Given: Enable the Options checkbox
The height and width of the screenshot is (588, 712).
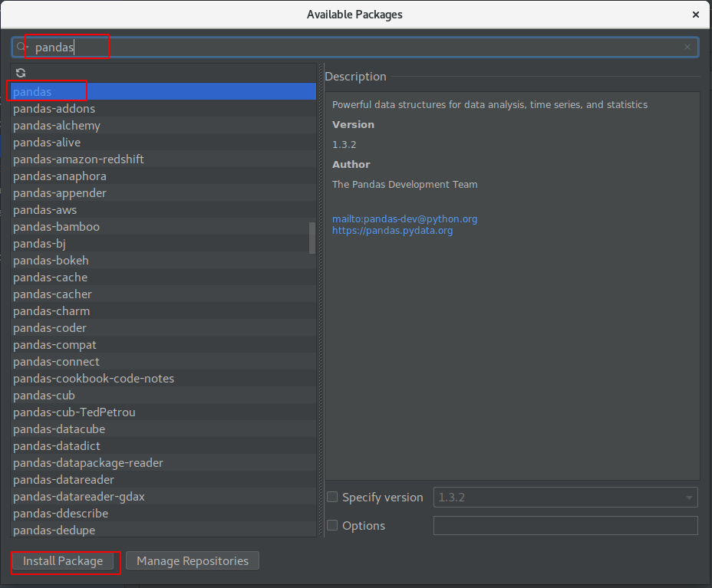Looking at the screenshot, I should [332, 525].
